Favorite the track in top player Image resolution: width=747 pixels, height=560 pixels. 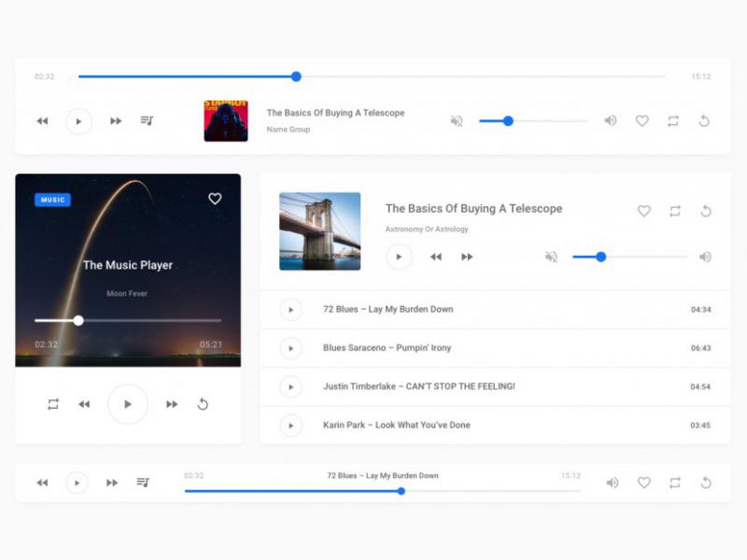[642, 121]
